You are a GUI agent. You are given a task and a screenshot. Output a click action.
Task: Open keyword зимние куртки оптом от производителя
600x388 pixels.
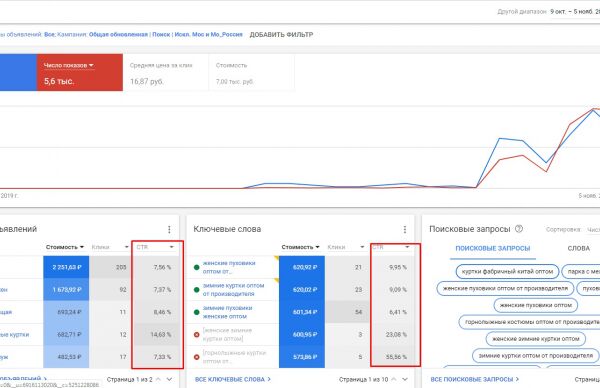[233, 290]
